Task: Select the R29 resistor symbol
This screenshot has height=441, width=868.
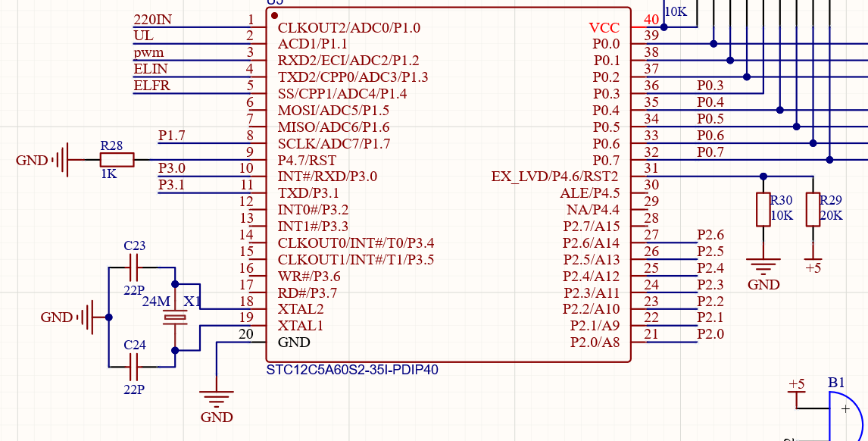Action: tap(813, 209)
